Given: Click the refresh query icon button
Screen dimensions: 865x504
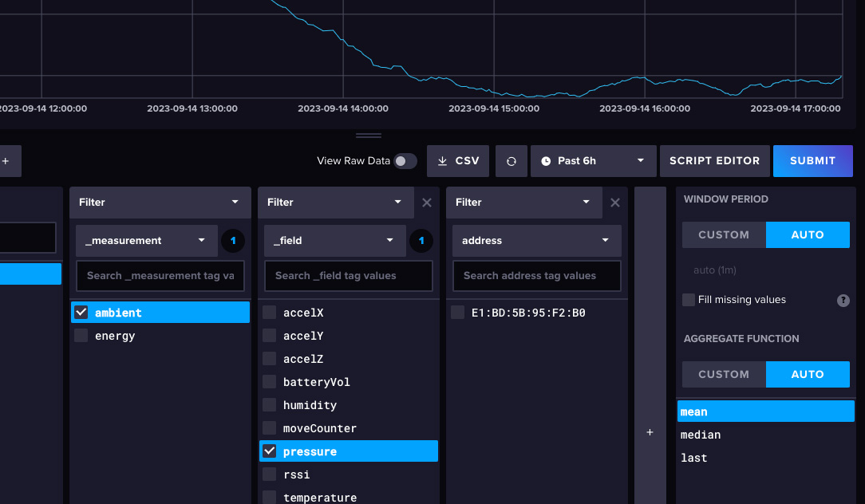Looking at the screenshot, I should pos(511,161).
